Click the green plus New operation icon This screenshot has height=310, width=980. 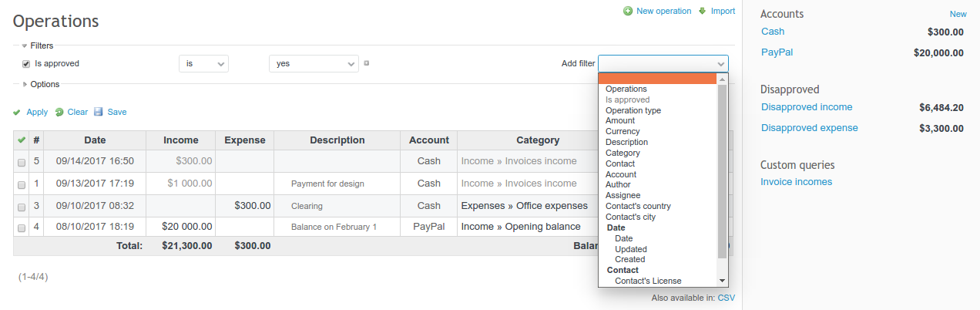(628, 12)
